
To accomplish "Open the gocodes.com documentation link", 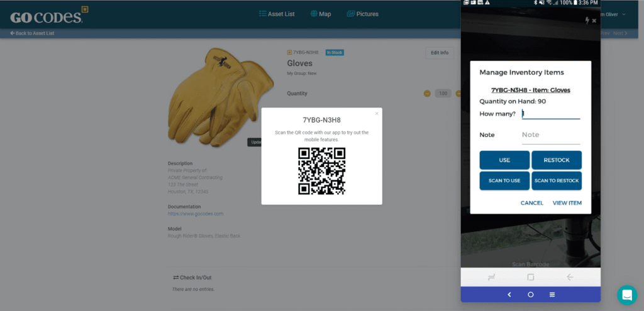I will pyautogui.click(x=196, y=214).
